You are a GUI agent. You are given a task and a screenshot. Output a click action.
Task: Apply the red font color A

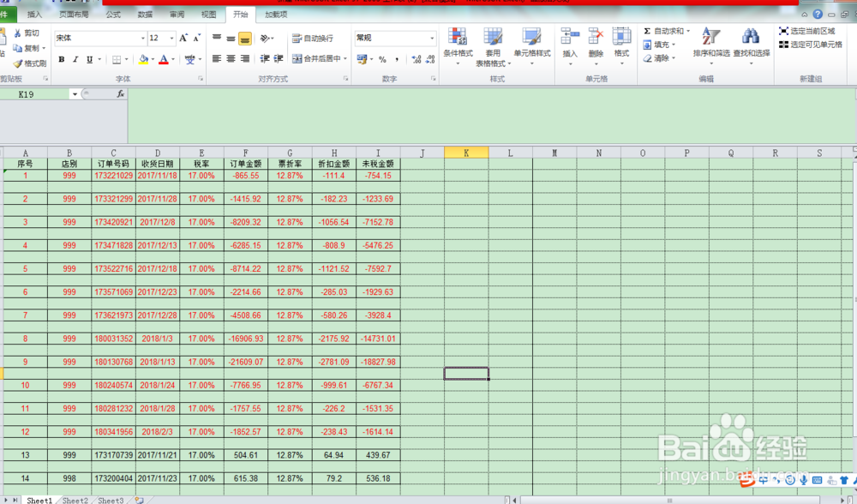164,59
